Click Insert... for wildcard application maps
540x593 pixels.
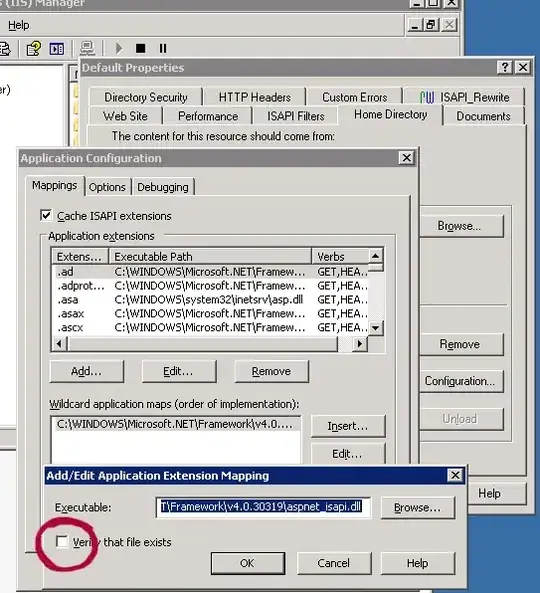[348, 426]
